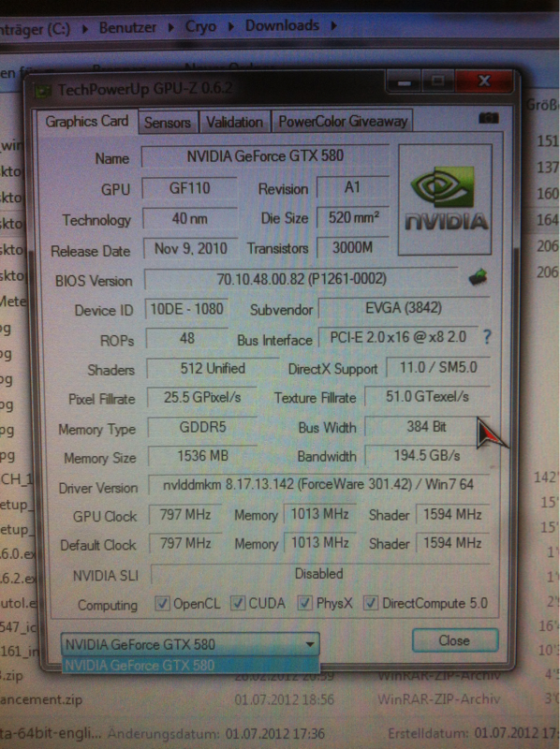560x749 pixels.
Task: Close GPU-Z with the red X
Action: (483, 81)
